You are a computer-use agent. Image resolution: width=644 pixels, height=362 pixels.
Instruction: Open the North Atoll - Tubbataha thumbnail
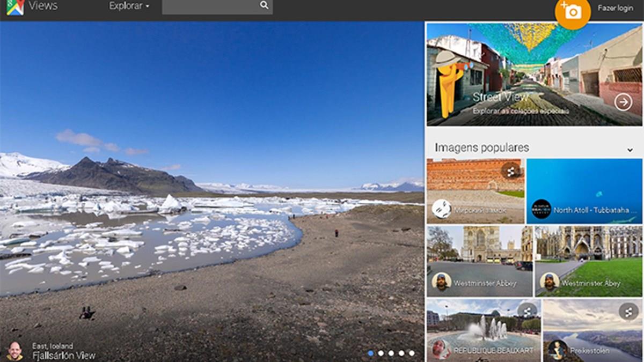pos(584,190)
